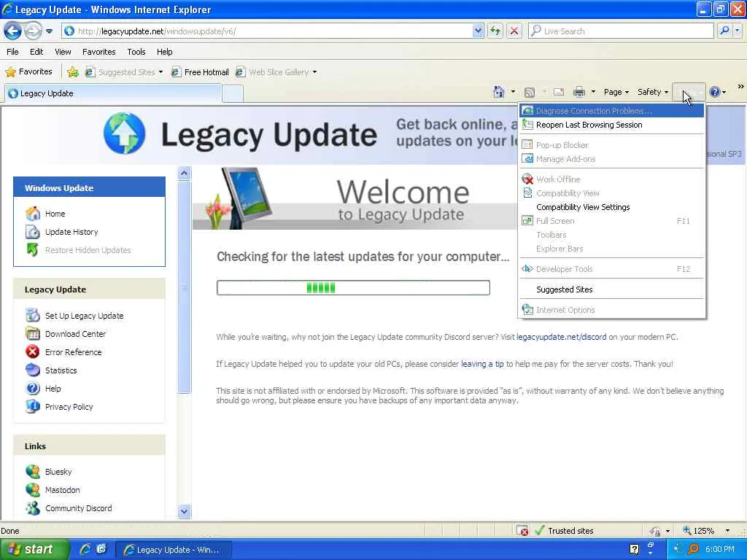The height and width of the screenshot is (560, 747).
Task: Follow the legacyupdate.net/discord hyperlink
Action: tap(561, 337)
